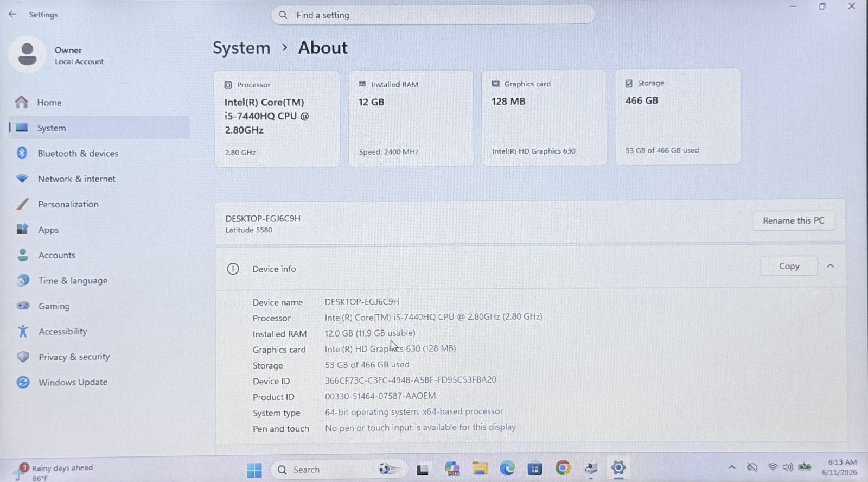Click the Settings gear taskbar icon
The width and height of the screenshot is (868, 482).
618,467
